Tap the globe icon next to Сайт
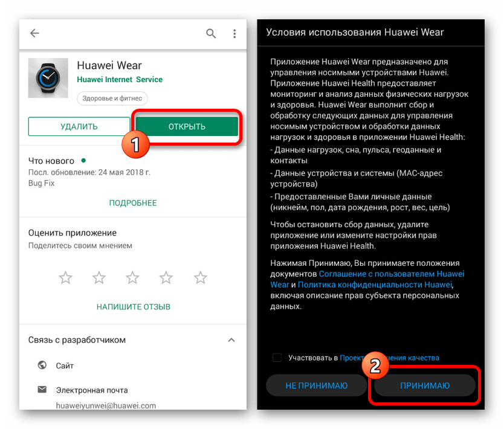The width and height of the screenshot is (504, 429). pyautogui.click(x=42, y=365)
